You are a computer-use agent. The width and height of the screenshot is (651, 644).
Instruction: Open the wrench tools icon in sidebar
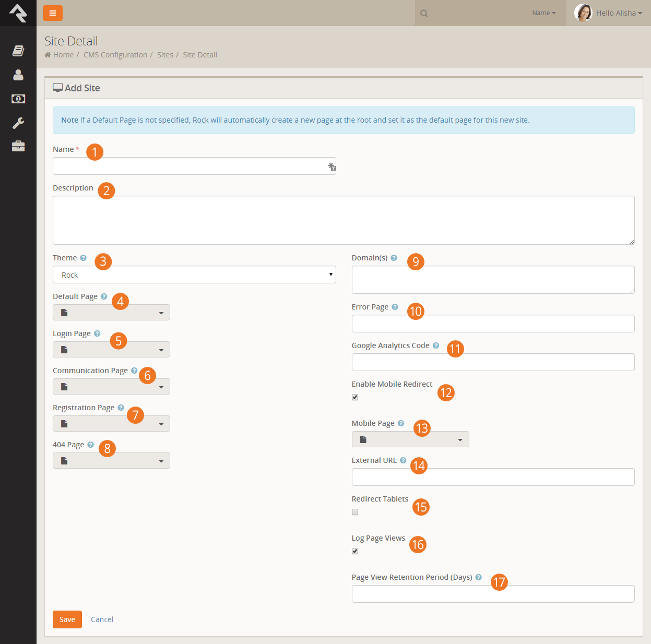tap(18, 123)
